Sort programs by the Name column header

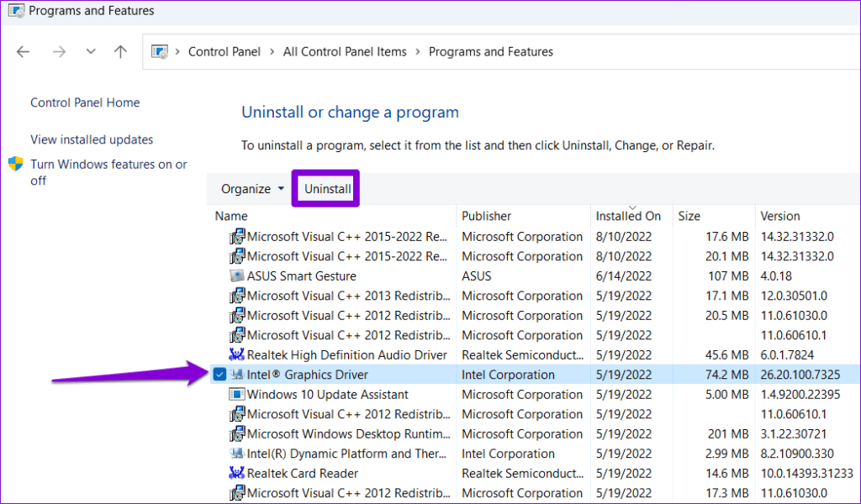pos(230,216)
